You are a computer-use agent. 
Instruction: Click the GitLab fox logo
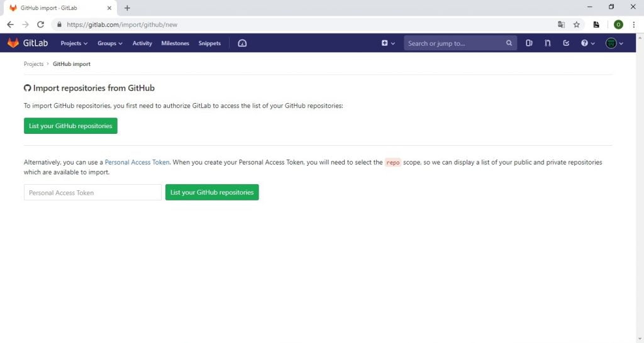(x=13, y=43)
